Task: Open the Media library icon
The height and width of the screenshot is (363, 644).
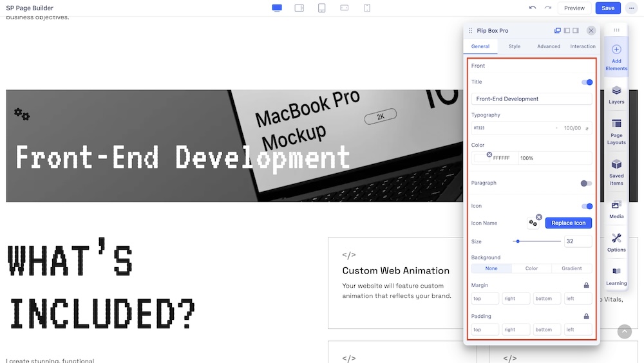Action: [x=616, y=209]
